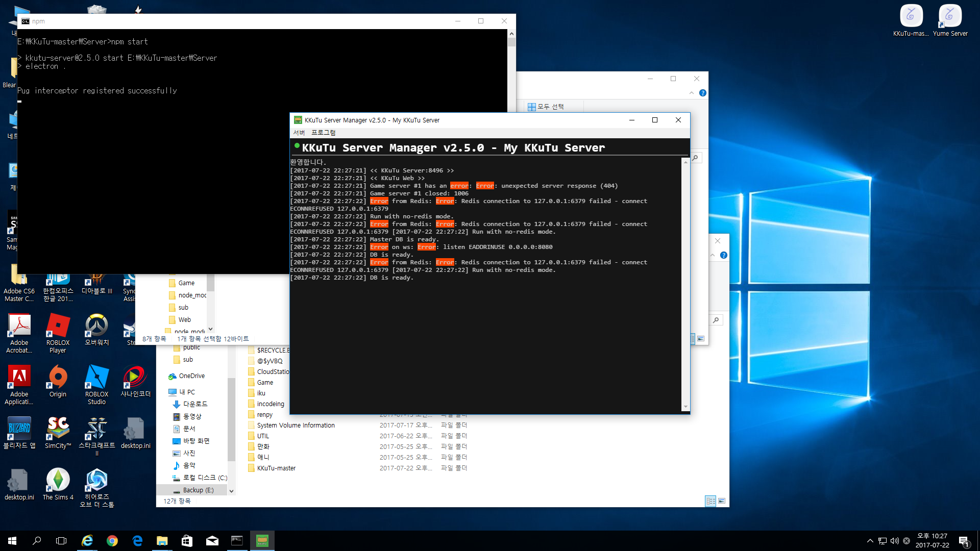
Task: Show hidden system tray icons
Action: pos(870,540)
